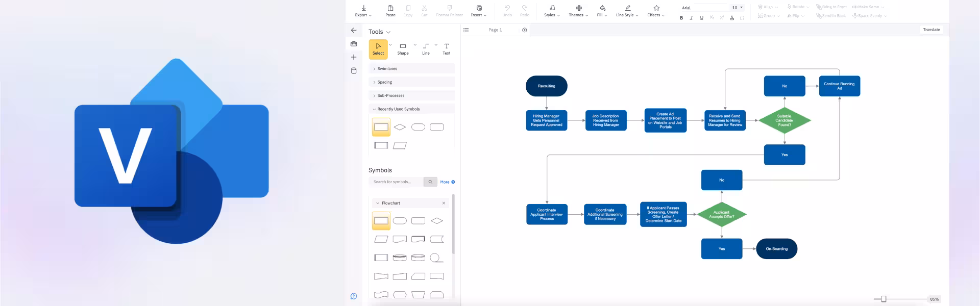Screen dimensions: 980x306
Task: Click the symbol search magnifier button
Action: click(x=430, y=182)
